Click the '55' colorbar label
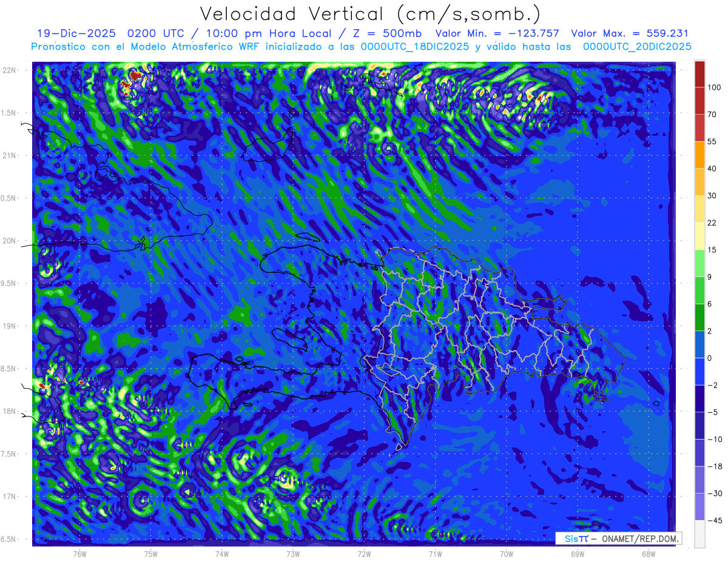 click(x=713, y=141)
